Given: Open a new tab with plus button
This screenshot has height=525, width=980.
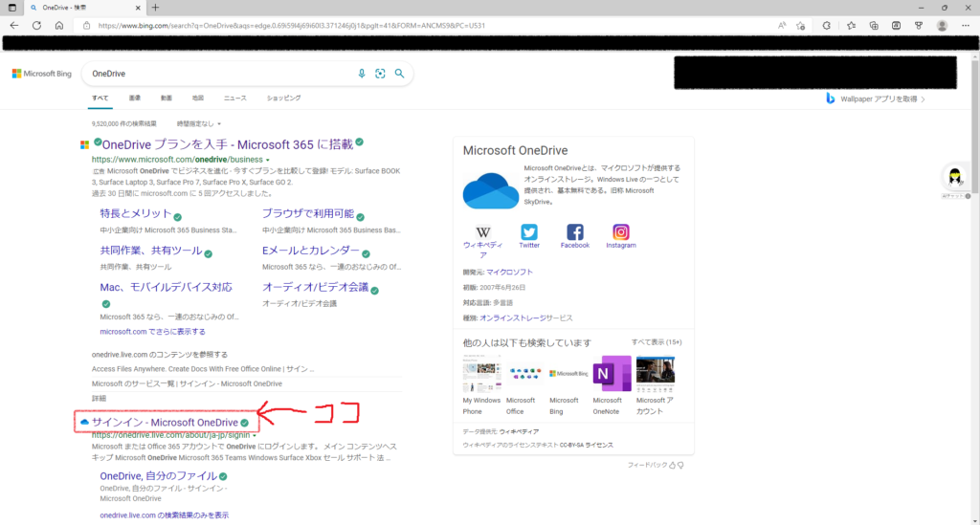Looking at the screenshot, I should 155,8.
